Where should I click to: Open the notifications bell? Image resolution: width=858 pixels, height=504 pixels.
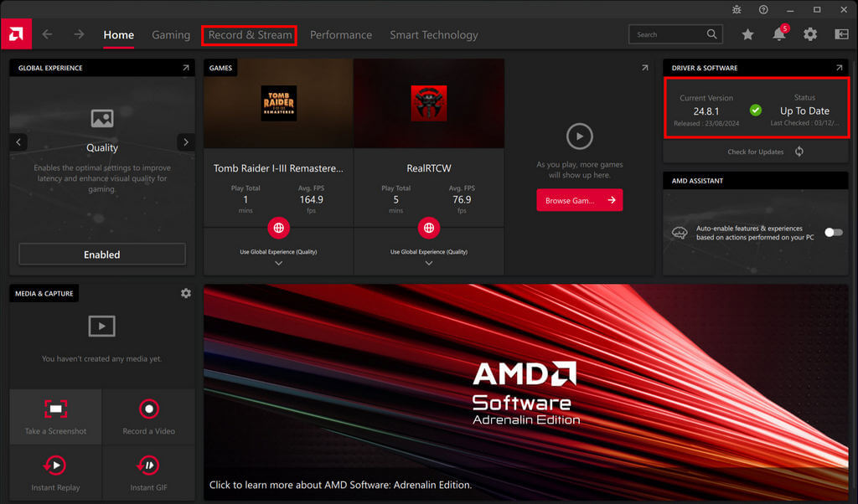point(778,35)
